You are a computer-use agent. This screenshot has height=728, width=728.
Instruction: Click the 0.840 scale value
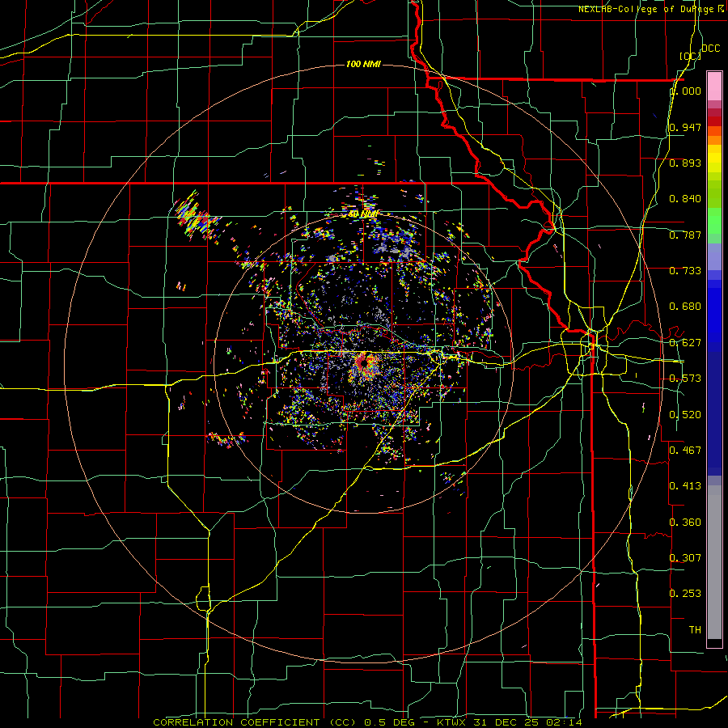pos(685,199)
